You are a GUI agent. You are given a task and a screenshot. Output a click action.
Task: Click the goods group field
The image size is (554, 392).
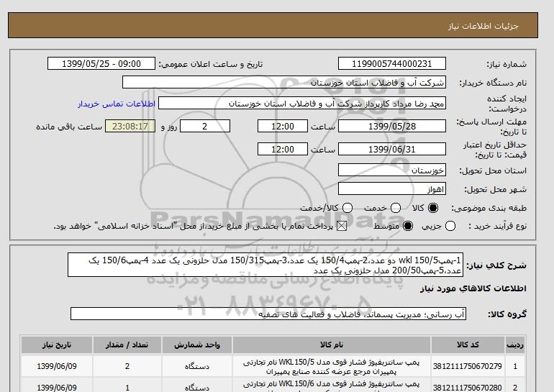268,314
